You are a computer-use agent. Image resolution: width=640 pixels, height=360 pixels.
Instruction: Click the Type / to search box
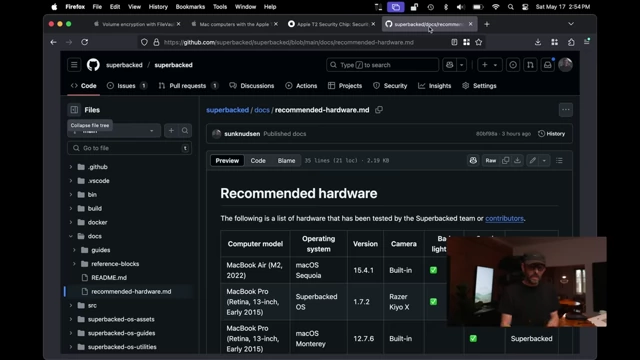382,65
